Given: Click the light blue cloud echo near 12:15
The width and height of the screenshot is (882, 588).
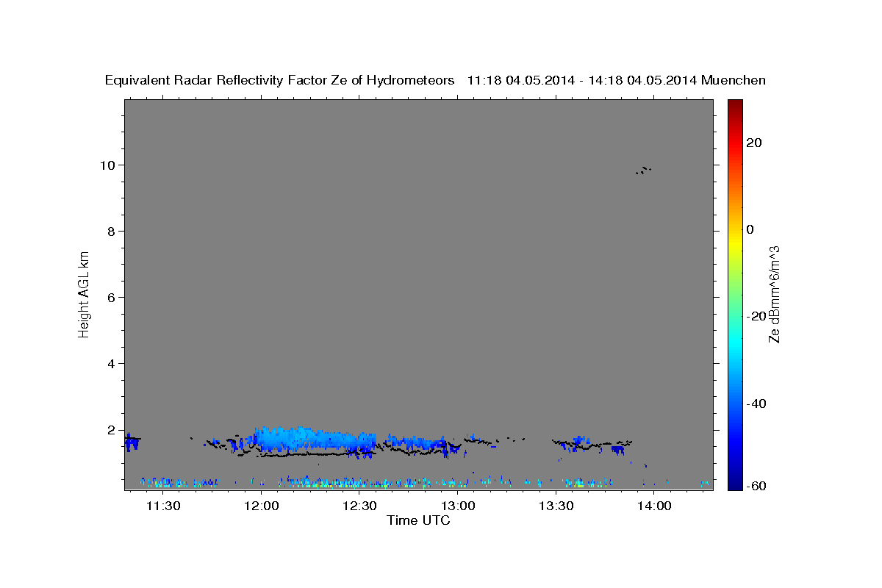Looking at the screenshot, I should pyautogui.click(x=316, y=440).
